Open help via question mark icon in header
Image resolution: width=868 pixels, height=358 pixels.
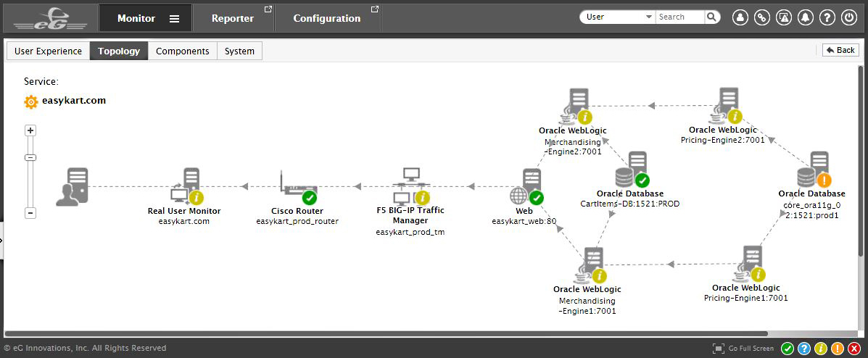[827, 17]
